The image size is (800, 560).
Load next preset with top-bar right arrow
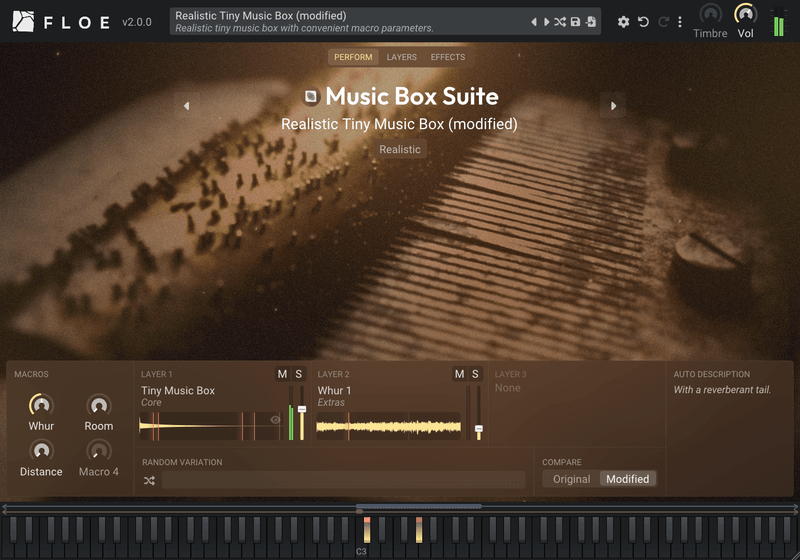pos(546,22)
